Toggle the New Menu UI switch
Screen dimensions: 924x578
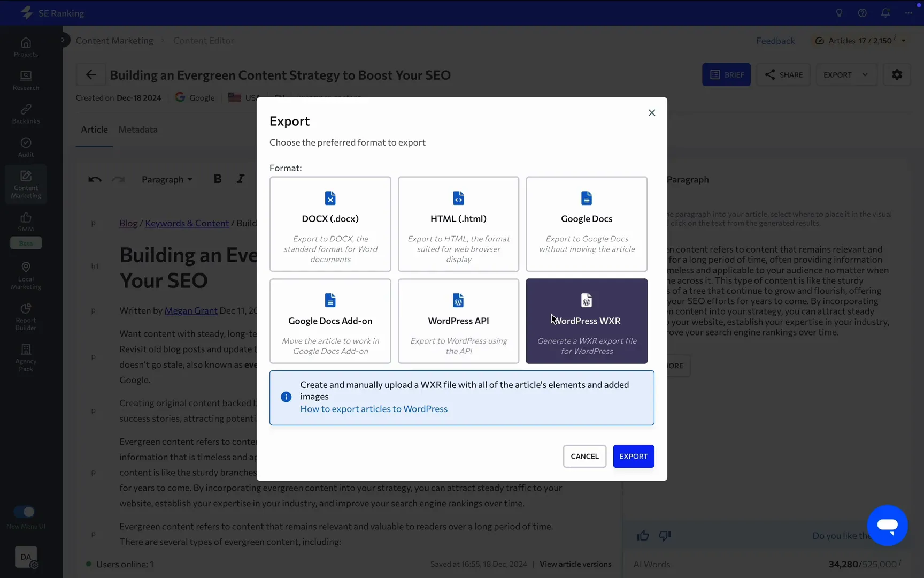(x=25, y=512)
